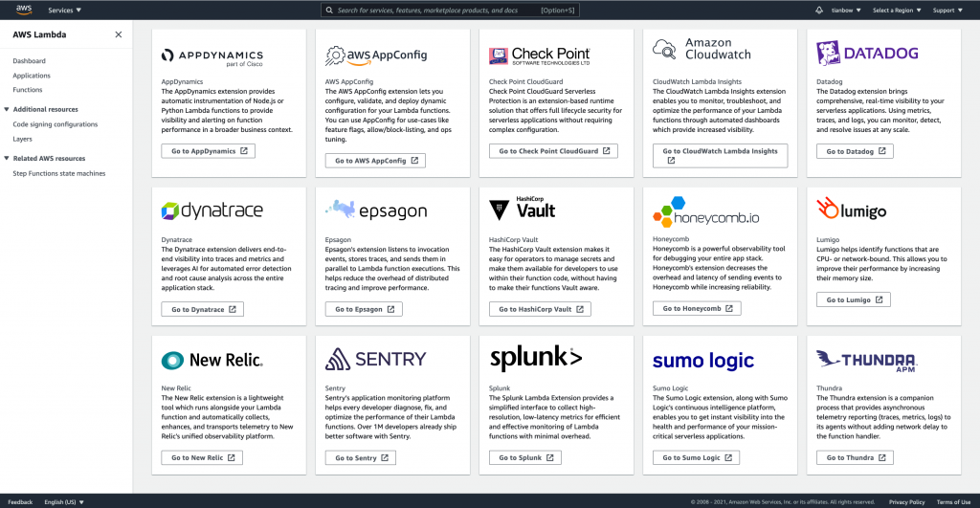
Task: Click Go to Lumigo button
Action: pyautogui.click(x=853, y=300)
